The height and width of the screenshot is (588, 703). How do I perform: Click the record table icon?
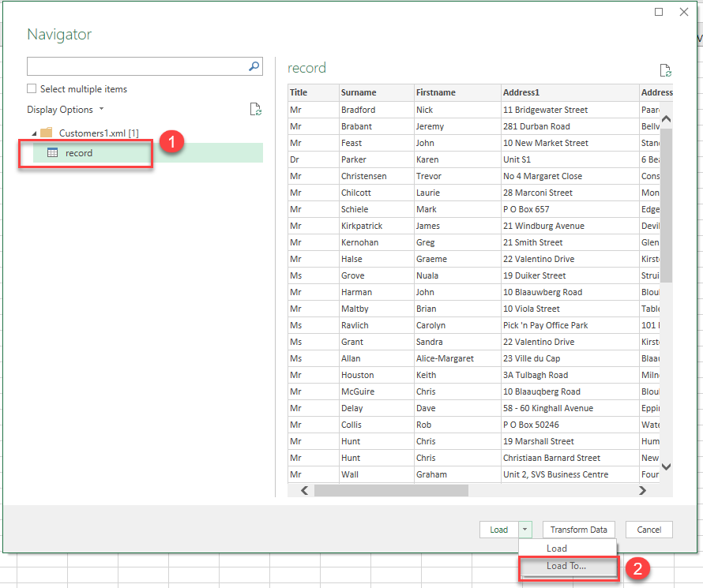[53, 153]
